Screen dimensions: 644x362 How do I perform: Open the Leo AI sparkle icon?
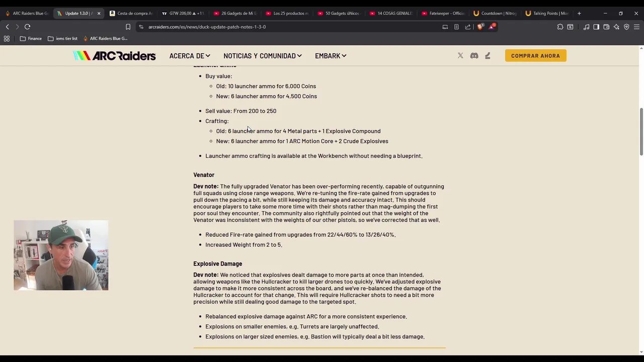tap(616, 27)
